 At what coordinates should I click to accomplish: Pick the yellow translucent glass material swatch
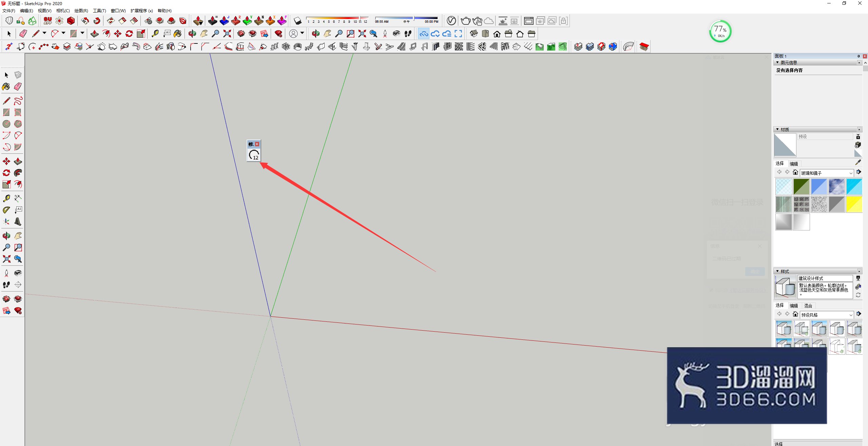854,204
